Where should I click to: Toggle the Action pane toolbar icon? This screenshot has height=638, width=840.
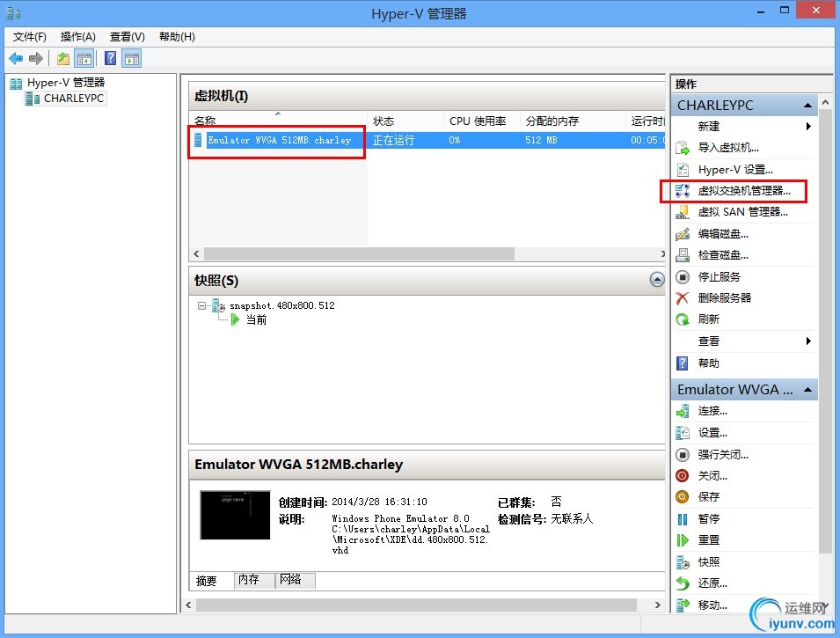[132, 58]
